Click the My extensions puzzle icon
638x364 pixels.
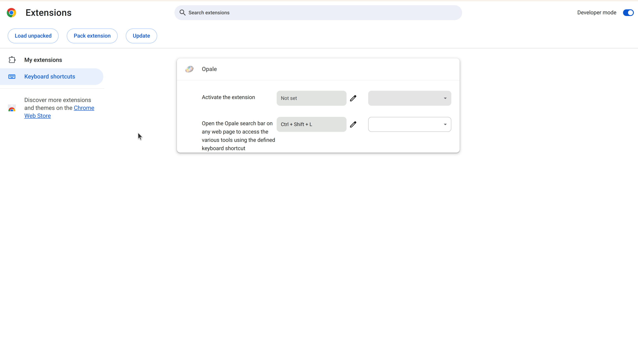12,60
